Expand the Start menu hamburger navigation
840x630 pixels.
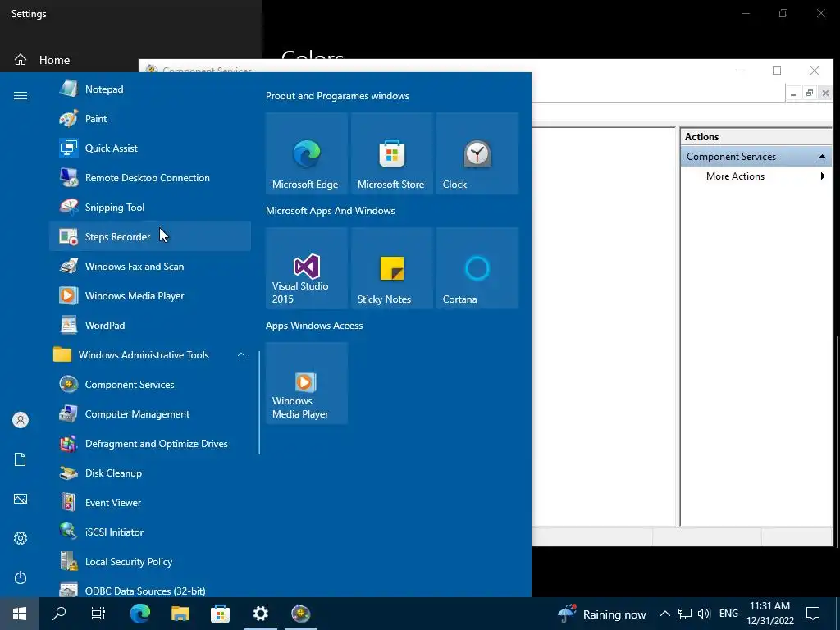(21, 95)
